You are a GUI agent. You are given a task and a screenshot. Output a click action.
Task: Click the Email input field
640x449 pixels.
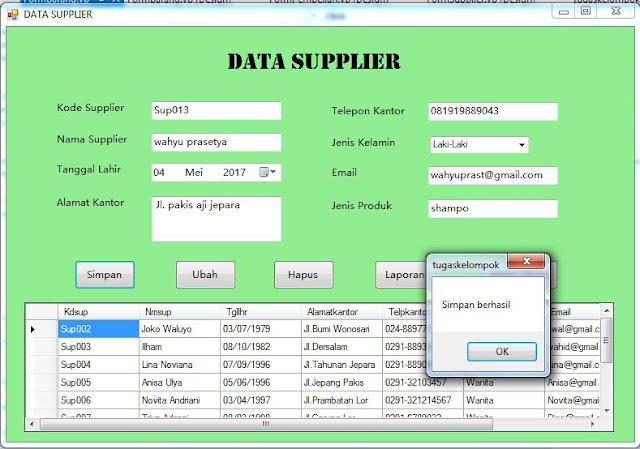[493, 176]
